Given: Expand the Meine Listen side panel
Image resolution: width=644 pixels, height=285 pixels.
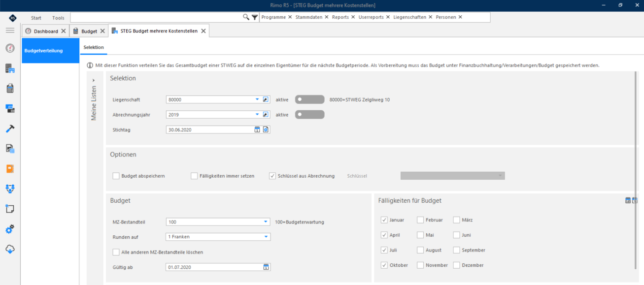Looking at the screenshot, I should 94,80.
